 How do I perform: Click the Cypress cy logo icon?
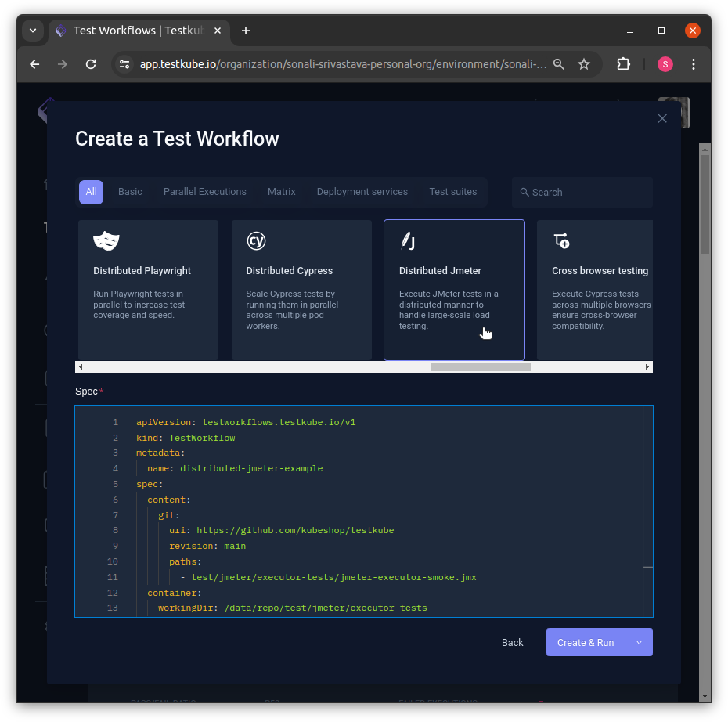click(x=256, y=241)
